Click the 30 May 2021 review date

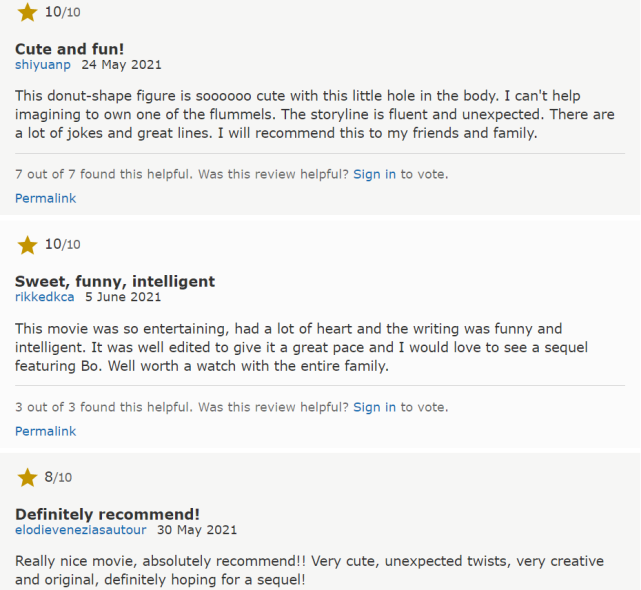point(197,530)
